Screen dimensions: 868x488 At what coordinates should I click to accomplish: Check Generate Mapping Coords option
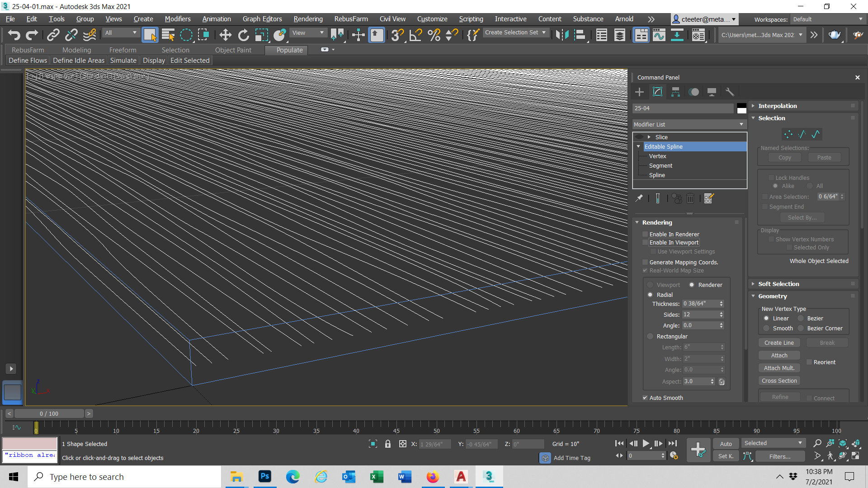pos(646,262)
